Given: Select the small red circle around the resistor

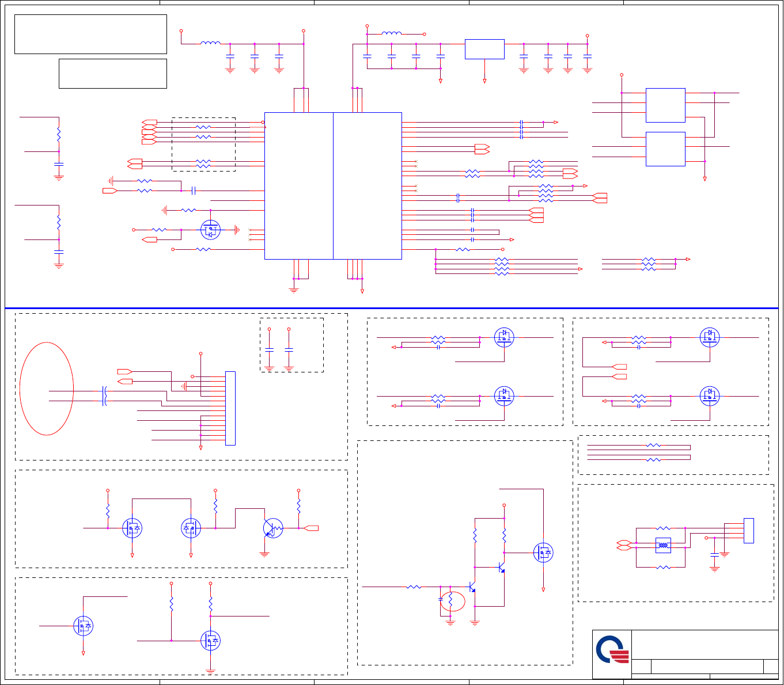Looking at the screenshot, I should coord(453,601).
